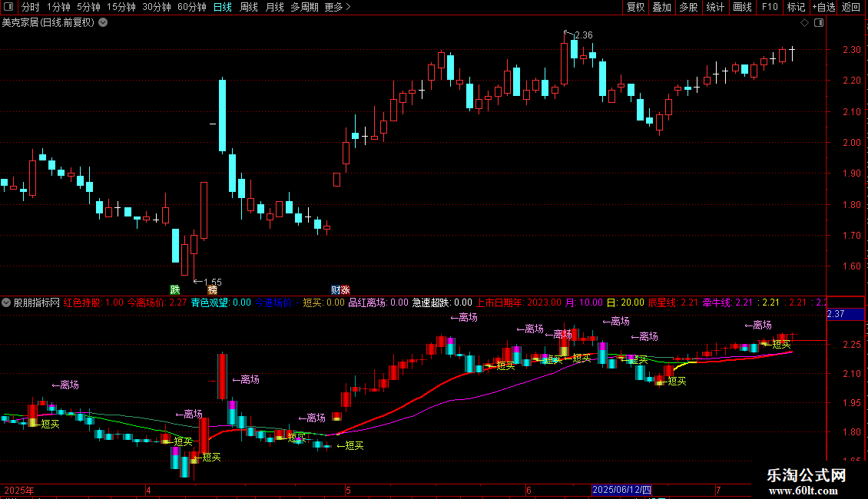Switch to 分时 intraday view
Screen dimensions: 868x499
[x=31, y=7]
